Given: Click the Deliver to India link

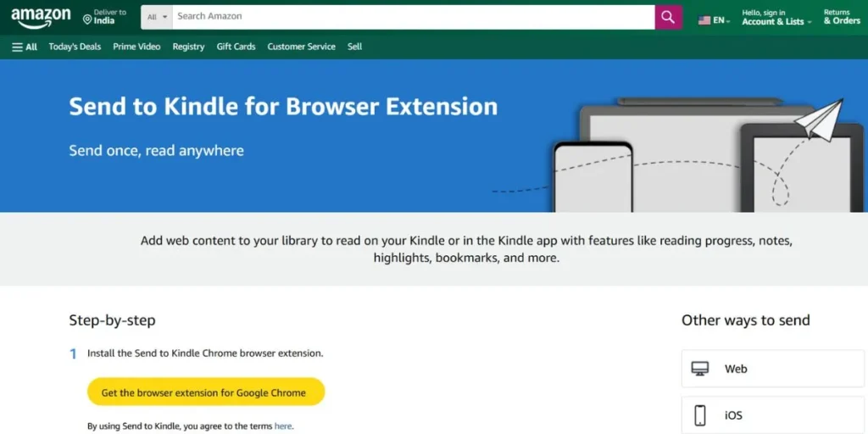Looking at the screenshot, I should click(104, 17).
